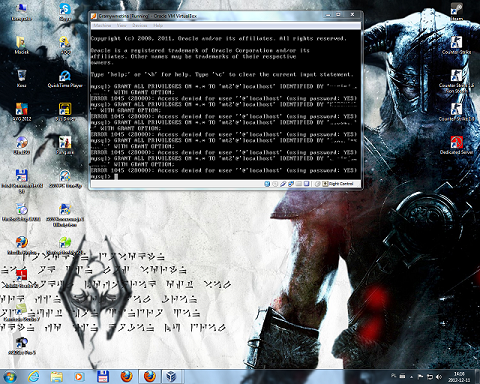Select the Mozilla Firefox desktop shortcut

tap(22, 245)
